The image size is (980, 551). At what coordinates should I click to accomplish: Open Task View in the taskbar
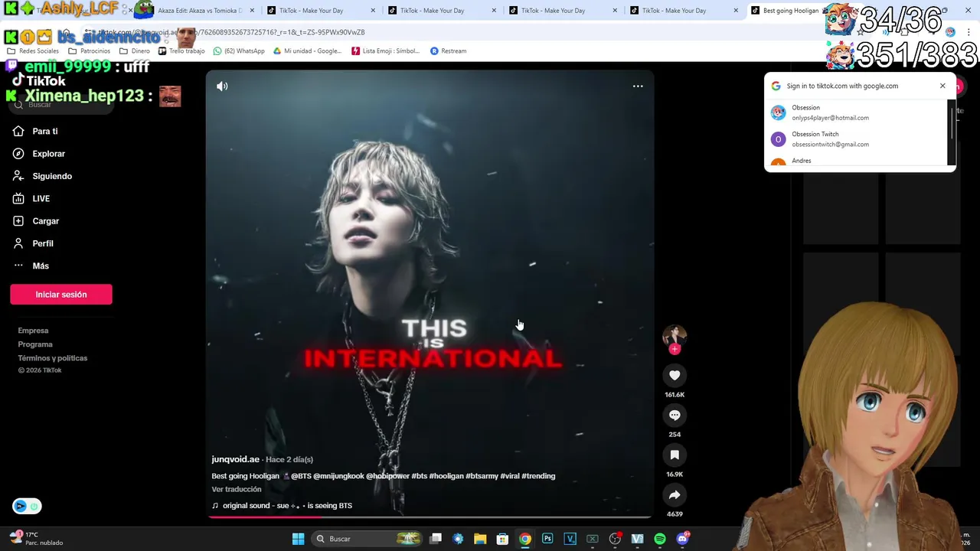pyautogui.click(x=436, y=539)
